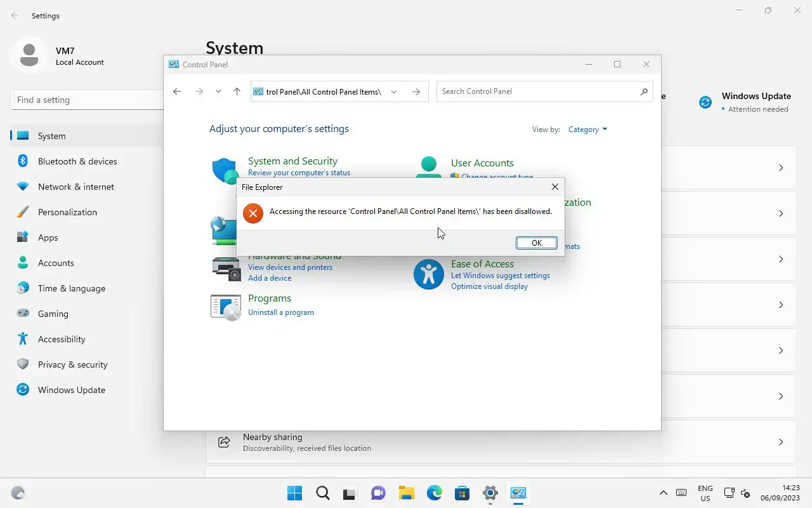Open Task View from the taskbar
Screen dimensions: 812x508
tap(350, 493)
